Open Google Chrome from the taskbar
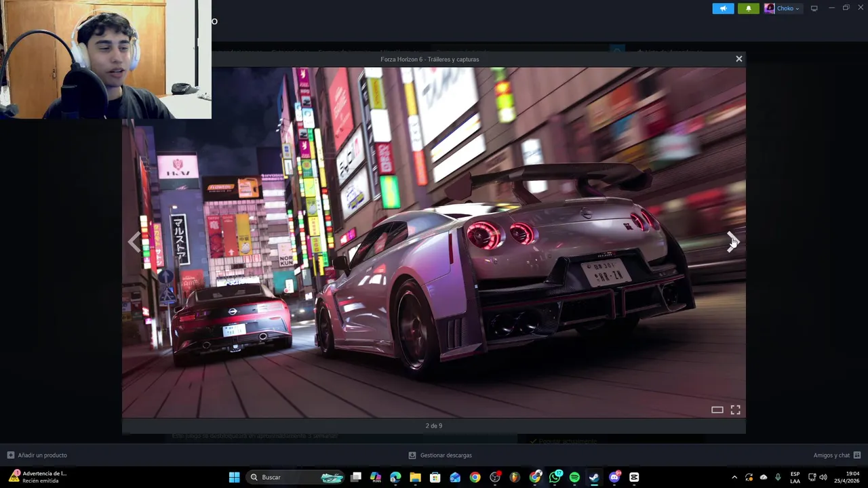The height and width of the screenshot is (488, 868). pyautogui.click(x=475, y=477)
